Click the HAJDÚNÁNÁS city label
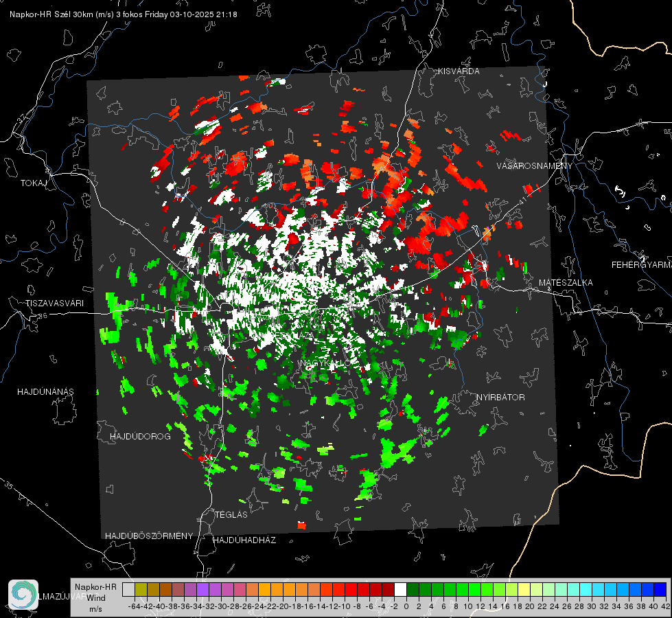The image size is (672, 618). point(45,391)
